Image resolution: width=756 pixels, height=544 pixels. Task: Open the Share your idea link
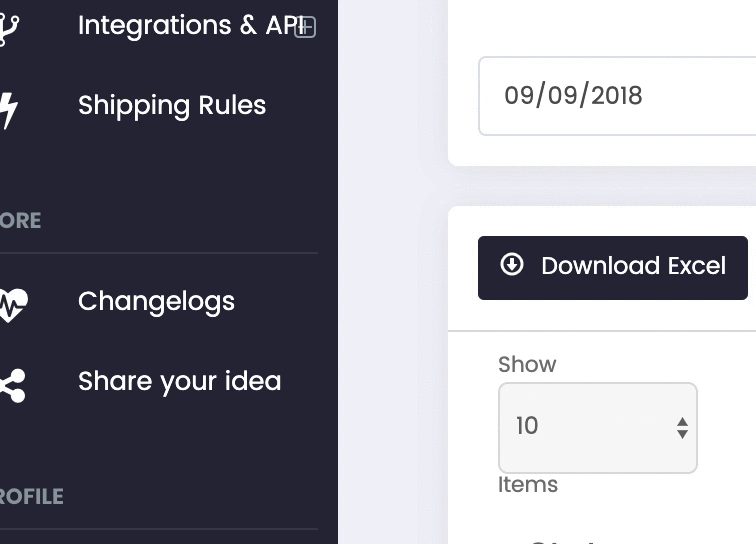[x=179, y=382]
